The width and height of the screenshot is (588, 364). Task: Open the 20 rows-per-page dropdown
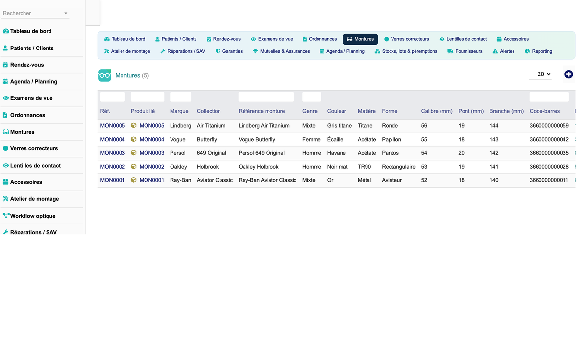pyautogui.click(x=541, y=74)
